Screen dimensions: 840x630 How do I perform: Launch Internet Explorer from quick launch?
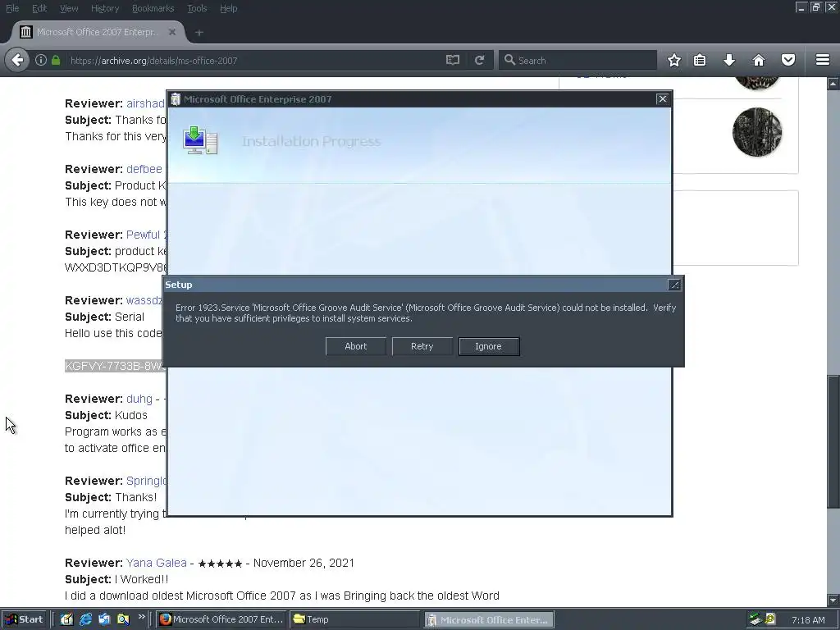coord(85,619)
